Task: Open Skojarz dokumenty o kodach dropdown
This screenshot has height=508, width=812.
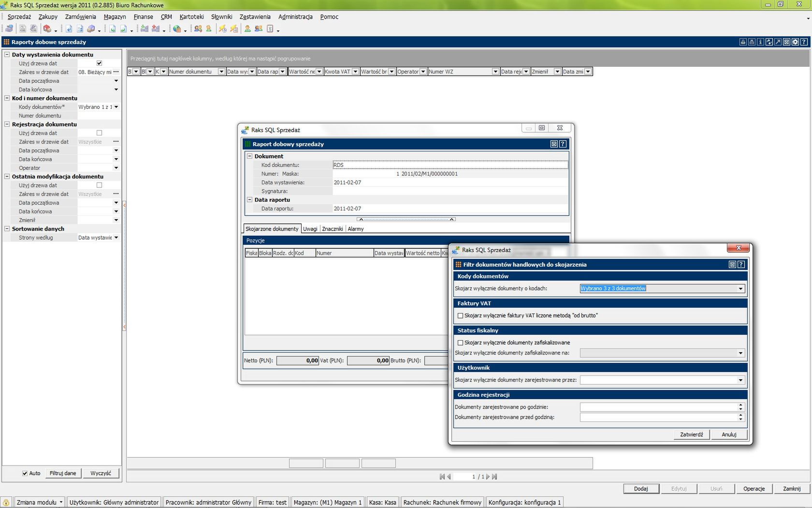Action: pos(740,289)
